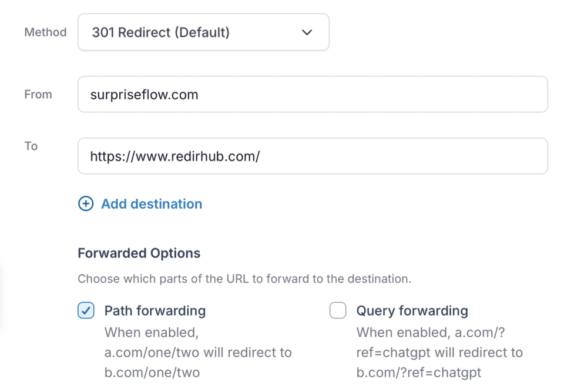The height and width of the screenshot is (392, 564).
Task: Enable Query forwarding
Action: click(x=338, y=310)
